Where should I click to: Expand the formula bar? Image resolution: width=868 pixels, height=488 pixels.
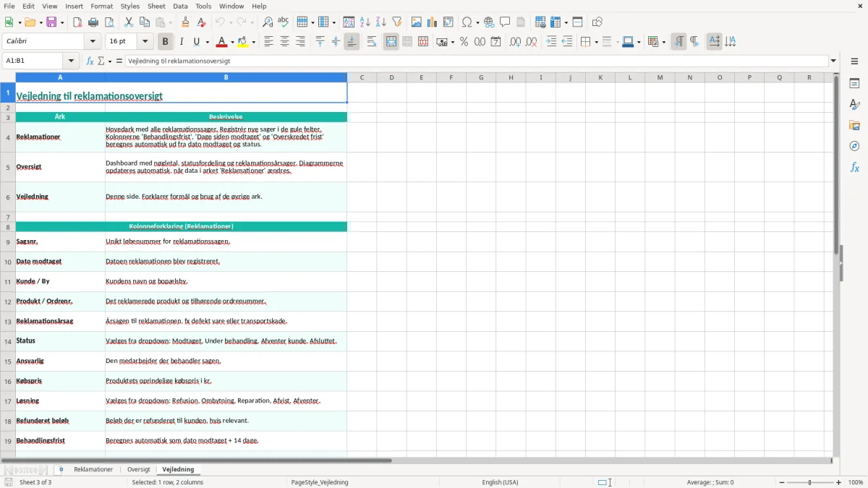833,61
